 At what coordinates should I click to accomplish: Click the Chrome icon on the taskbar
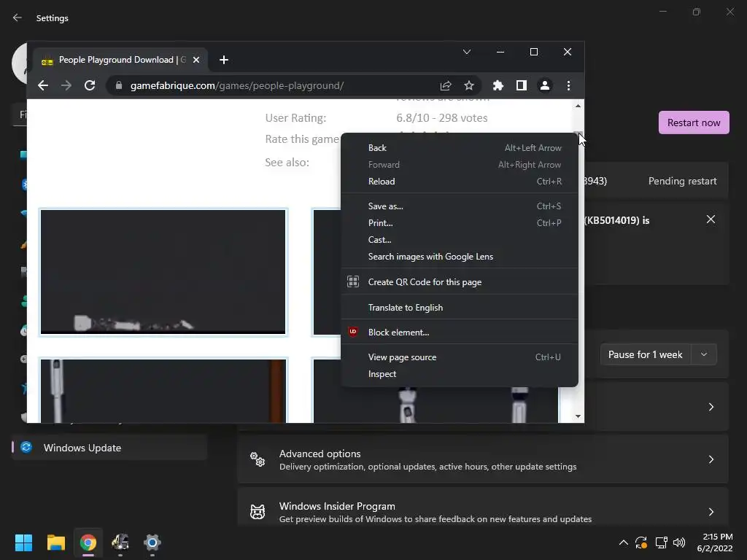tap(88, 542)
